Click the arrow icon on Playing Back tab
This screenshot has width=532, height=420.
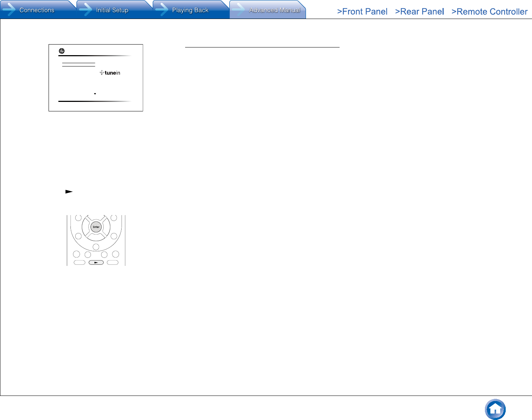(162, 10)
